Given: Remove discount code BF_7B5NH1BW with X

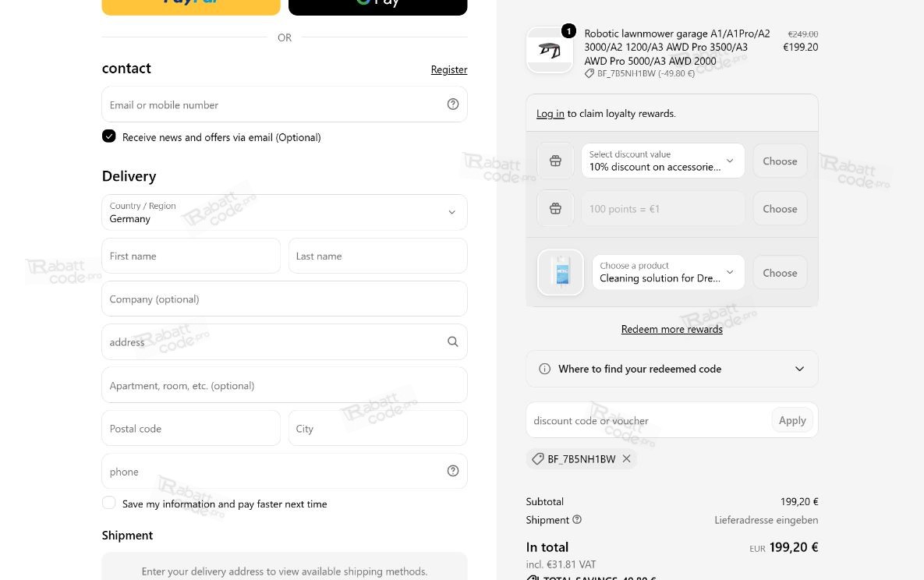Looking at the screenshot, I should coord(626,458).
